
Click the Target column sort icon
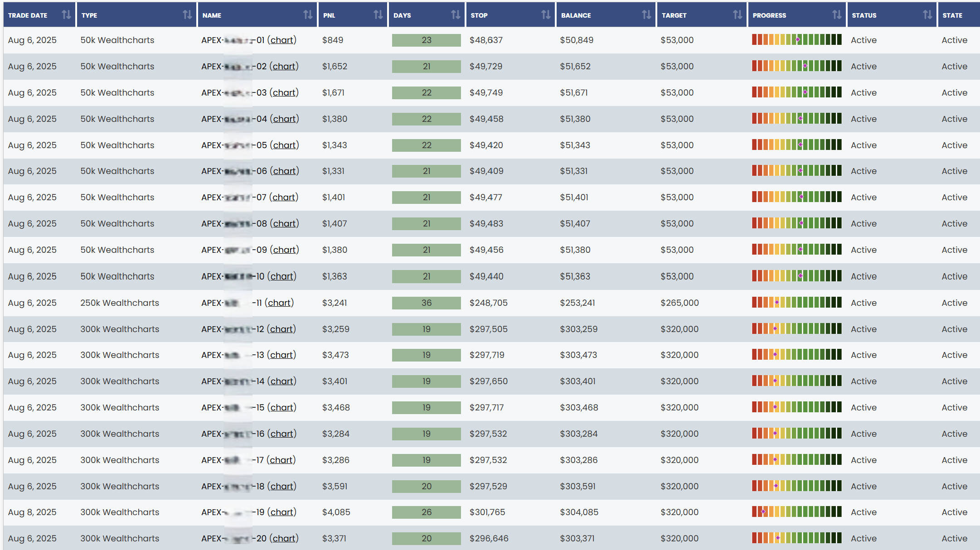tap(737, 15)
